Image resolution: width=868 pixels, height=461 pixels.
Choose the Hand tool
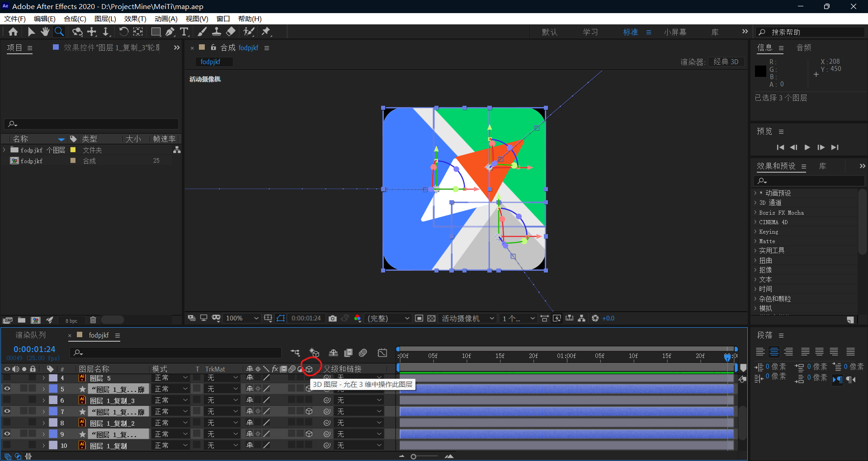[x=45, y=32]
